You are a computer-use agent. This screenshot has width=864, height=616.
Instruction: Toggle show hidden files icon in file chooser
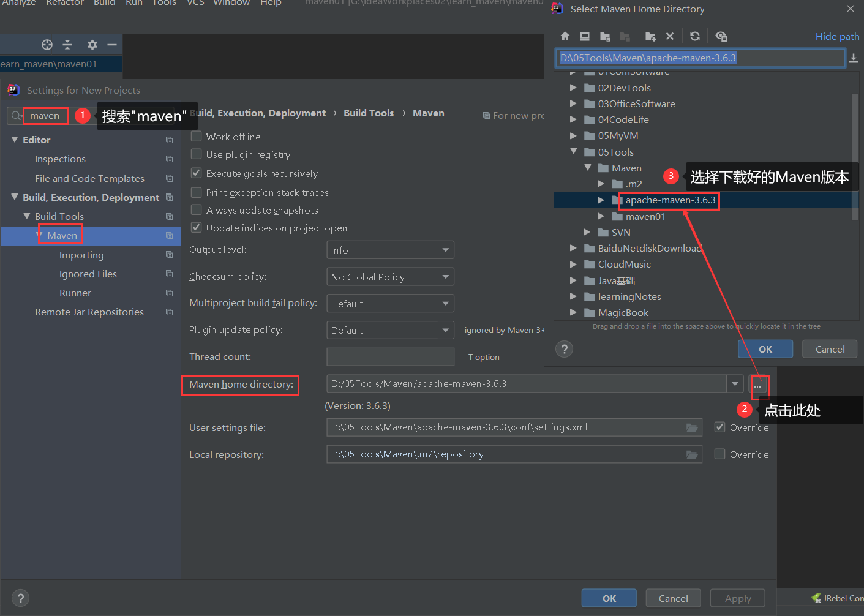[721, 36]
